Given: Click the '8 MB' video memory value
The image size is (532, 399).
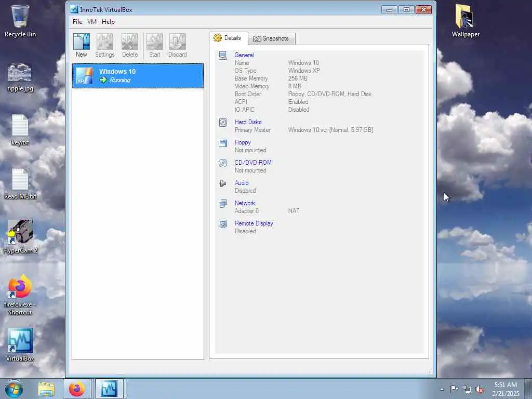Looking at the screenshot, I should [295, 86].
